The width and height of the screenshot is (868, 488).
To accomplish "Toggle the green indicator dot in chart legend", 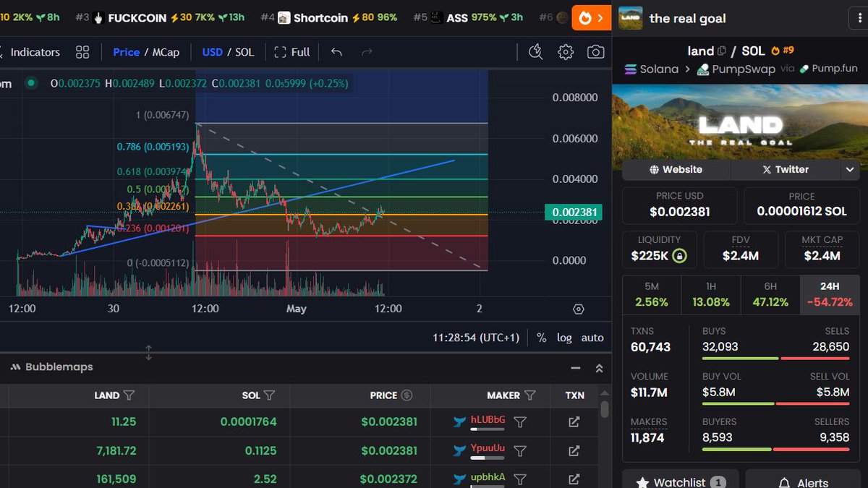I will tap(30, 83).
